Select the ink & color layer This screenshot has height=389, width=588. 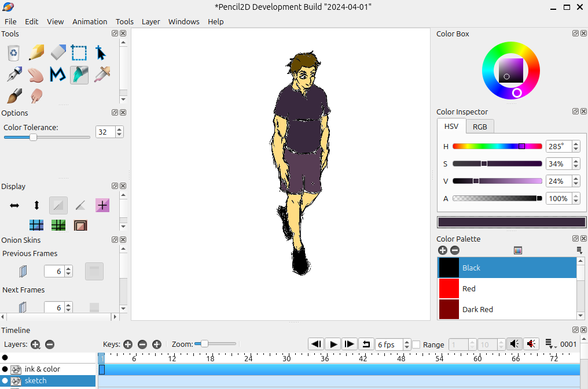coord(48,369)
